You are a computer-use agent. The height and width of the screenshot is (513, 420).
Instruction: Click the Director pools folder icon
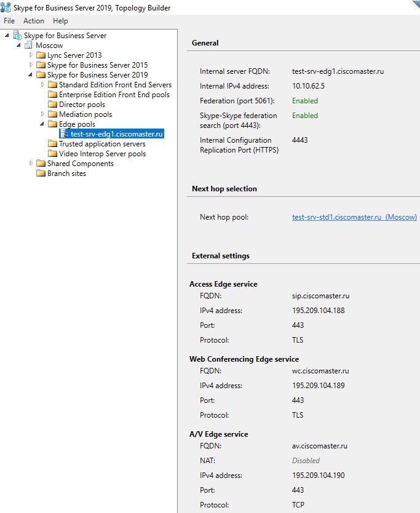click(x=52, y=105)
